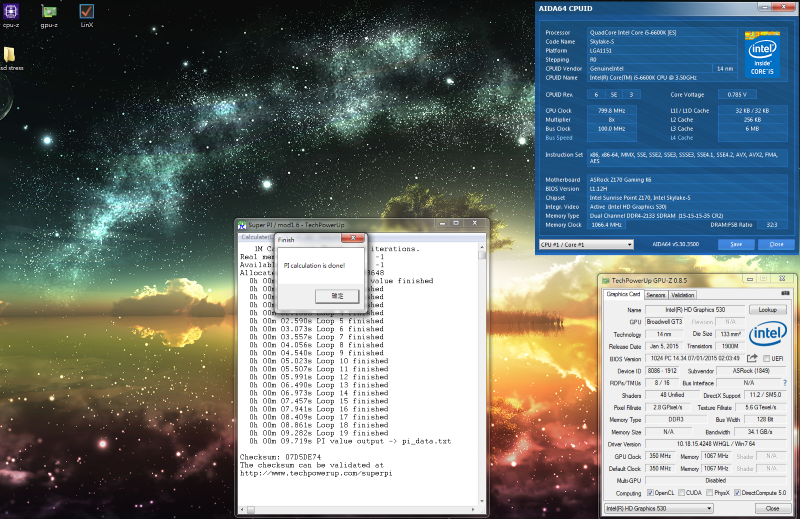
Task: Open the stress folder on the desktop
Action: point(9,56)
